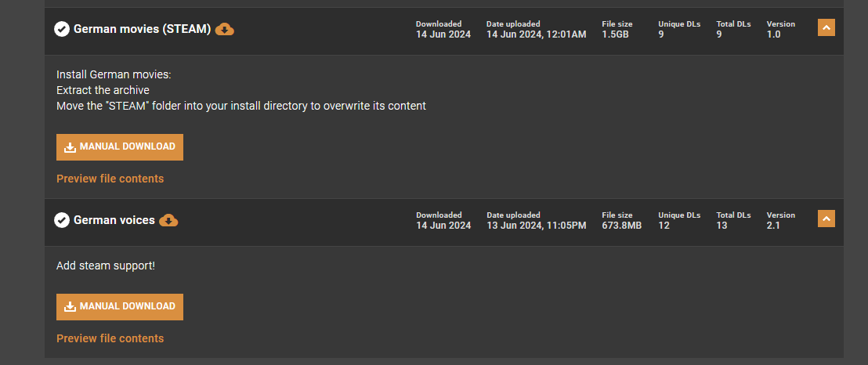Click the version 2.1 value

773,226
